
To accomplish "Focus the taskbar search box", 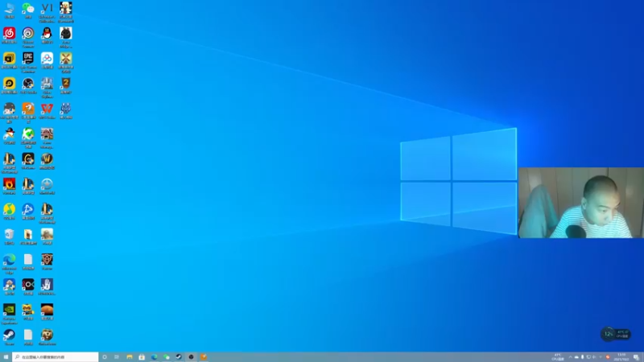I will click(x=55, y=357).
